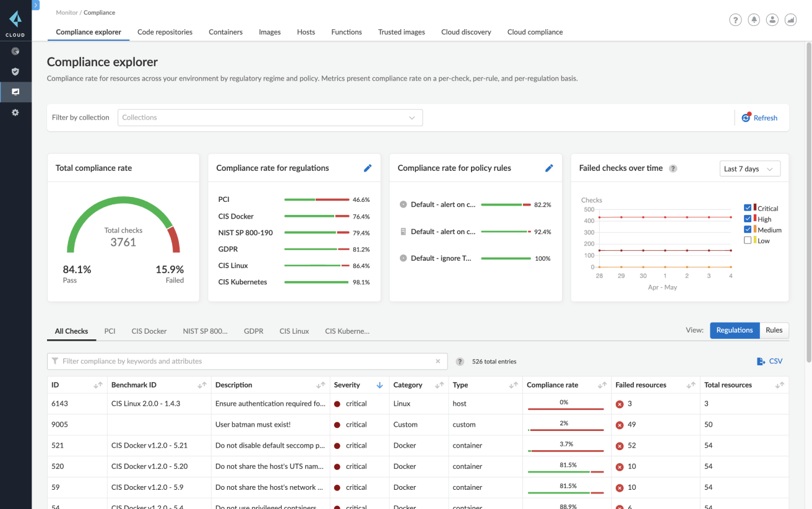The width and height of the screenshot is (812, 509).
Task: Click the gear icon to open Manage
Action: pyautogui.click(x=15, y=112)
